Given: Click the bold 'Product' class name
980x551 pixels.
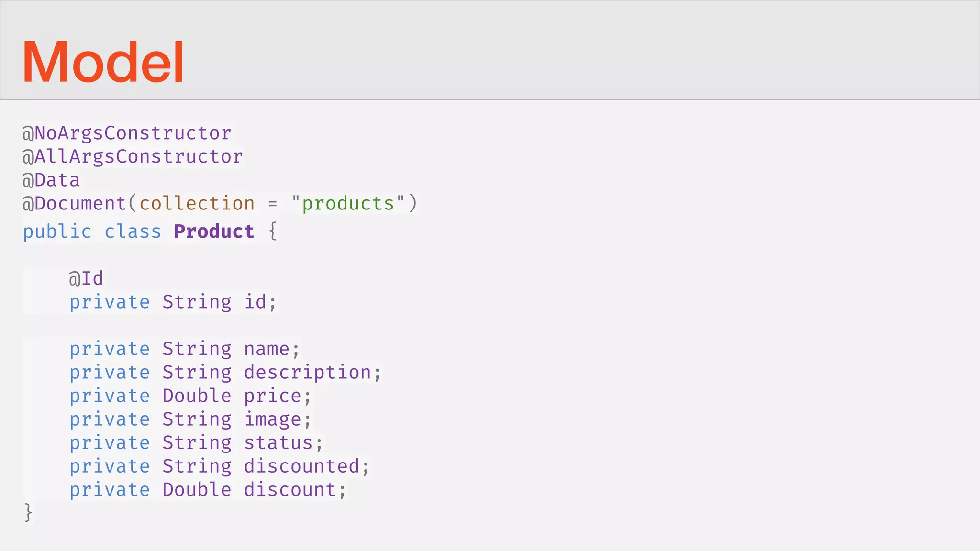Looking at the screenshot, I should (214, 231).
